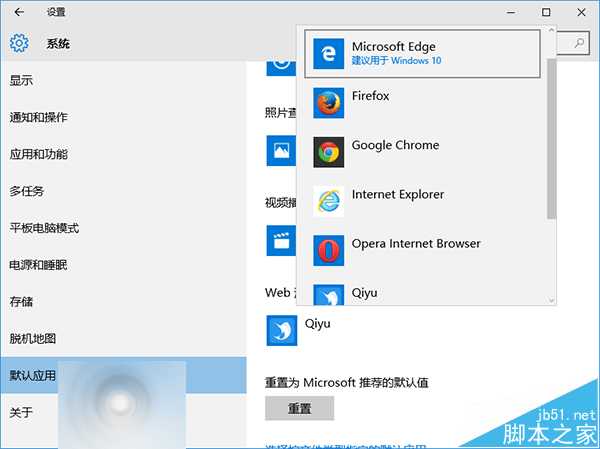Open 平板电脑模式 settings category
This screenshot has height=449, width=600.
[123, 228]
